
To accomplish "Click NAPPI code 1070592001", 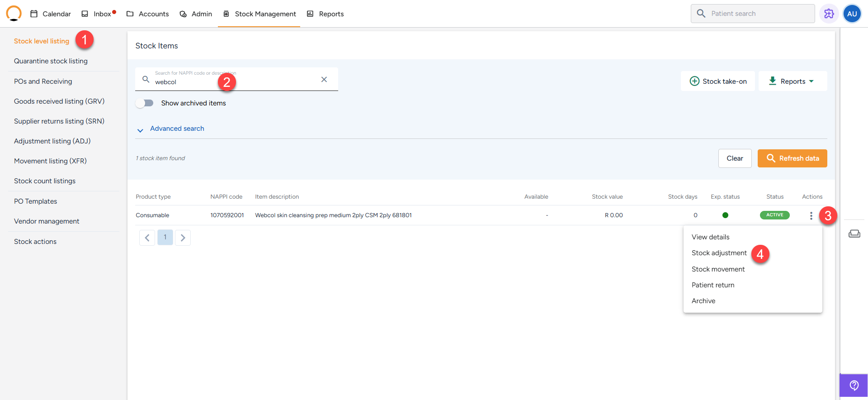I will (x=227, y=215).
